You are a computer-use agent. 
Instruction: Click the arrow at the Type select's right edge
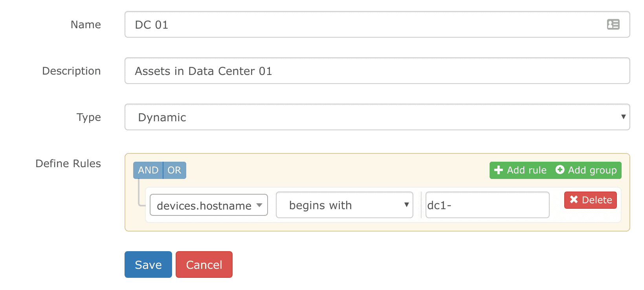coord(623,117)
